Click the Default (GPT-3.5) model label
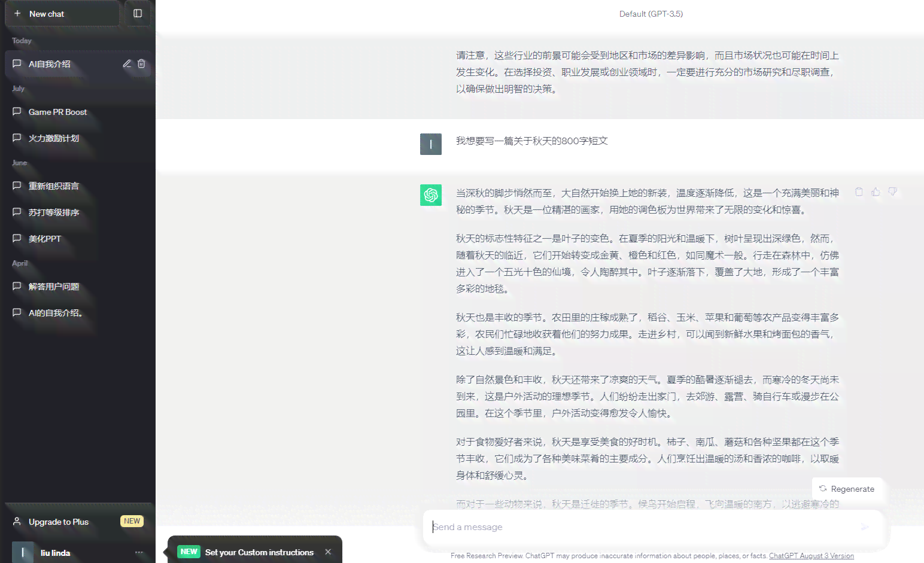Screen dimensions: 924x563 [x=651, y=14]
